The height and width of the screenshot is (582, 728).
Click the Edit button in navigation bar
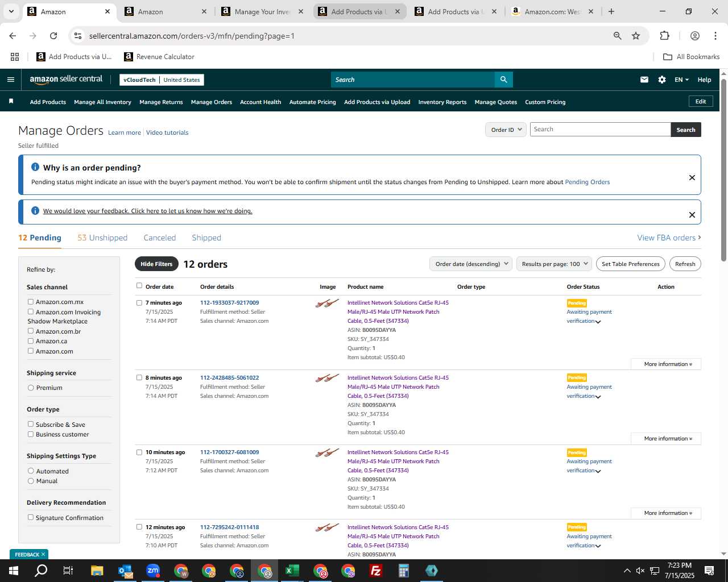(701, 101)
